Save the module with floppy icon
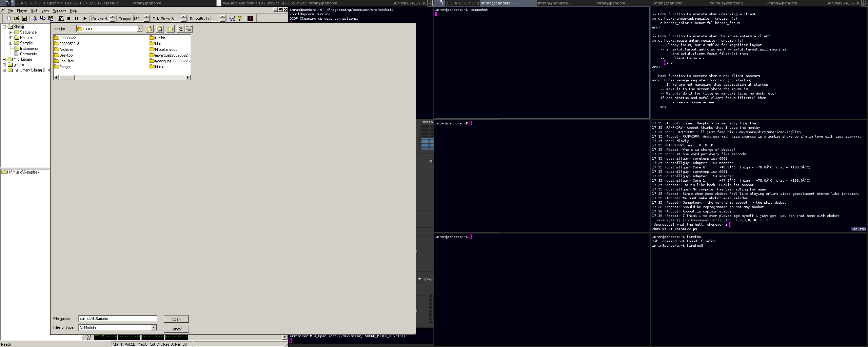Screen dimensions: 868x347 click(24, 19)
